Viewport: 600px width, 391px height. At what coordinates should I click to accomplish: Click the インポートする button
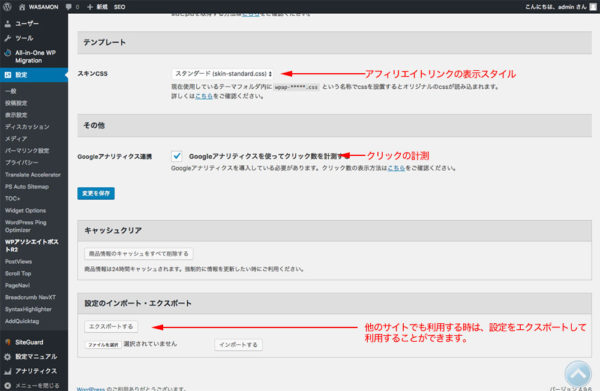[238, 345]
